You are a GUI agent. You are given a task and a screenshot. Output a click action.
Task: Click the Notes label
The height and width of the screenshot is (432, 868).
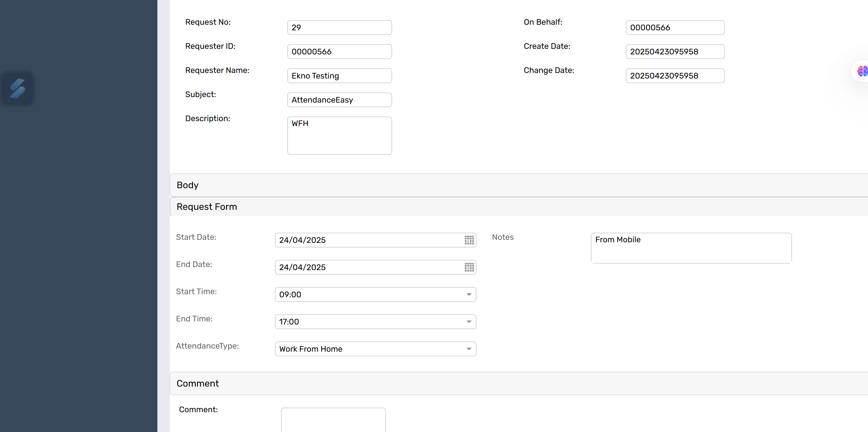pos(503,237)
